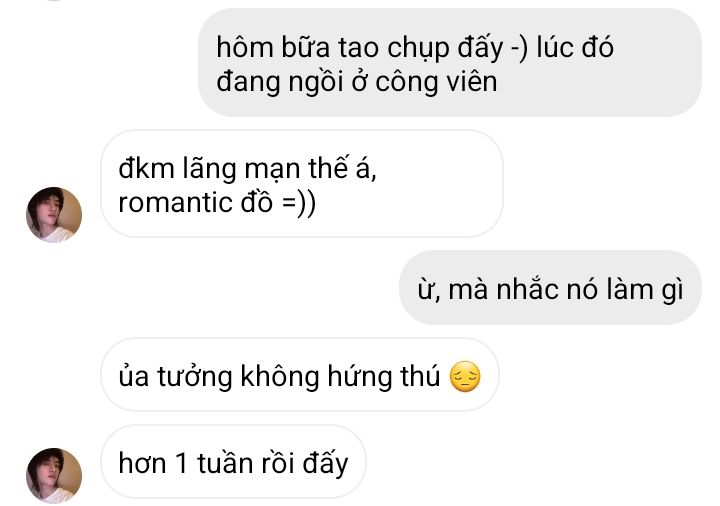Select the "hơn 1 tuần rồi đấy" message bubble

[x=233, y=461]
